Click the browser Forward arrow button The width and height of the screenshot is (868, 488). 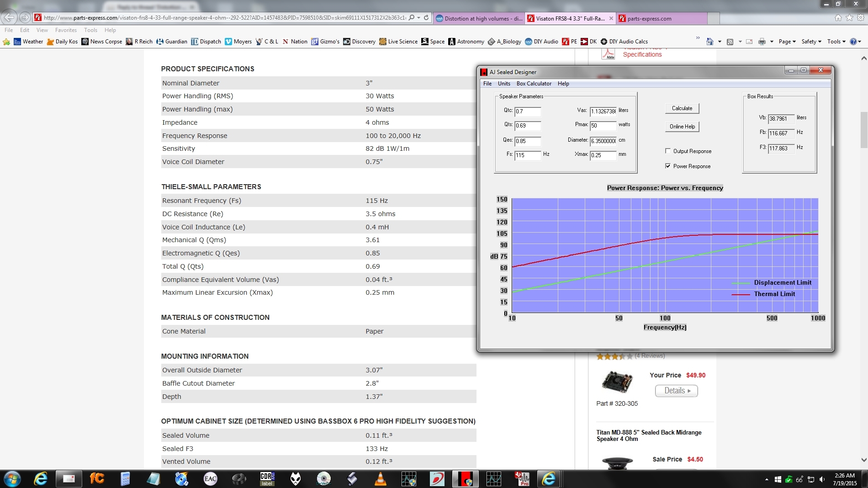click(25, 18)
